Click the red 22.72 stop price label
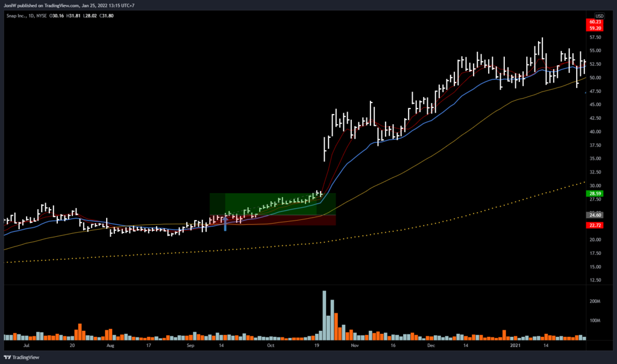The width and height of the screenshot is (617, 364). pyautogui.click(x=595, y=225)
